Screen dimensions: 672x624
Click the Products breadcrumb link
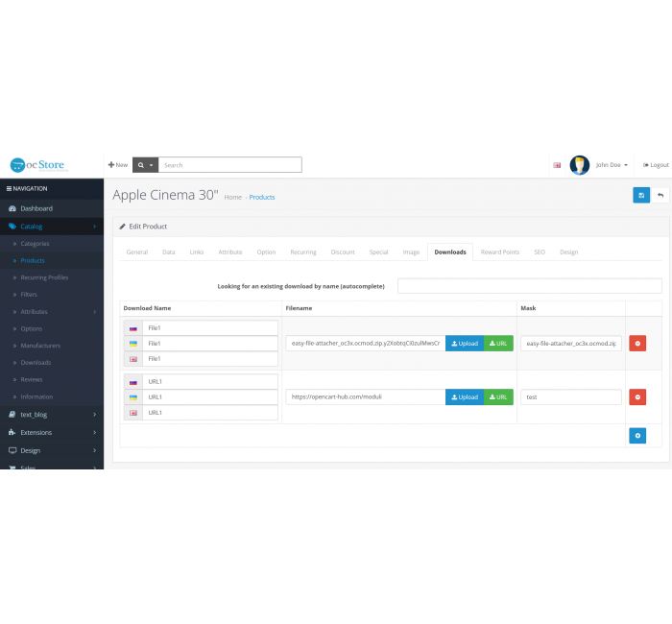[262, 197]
